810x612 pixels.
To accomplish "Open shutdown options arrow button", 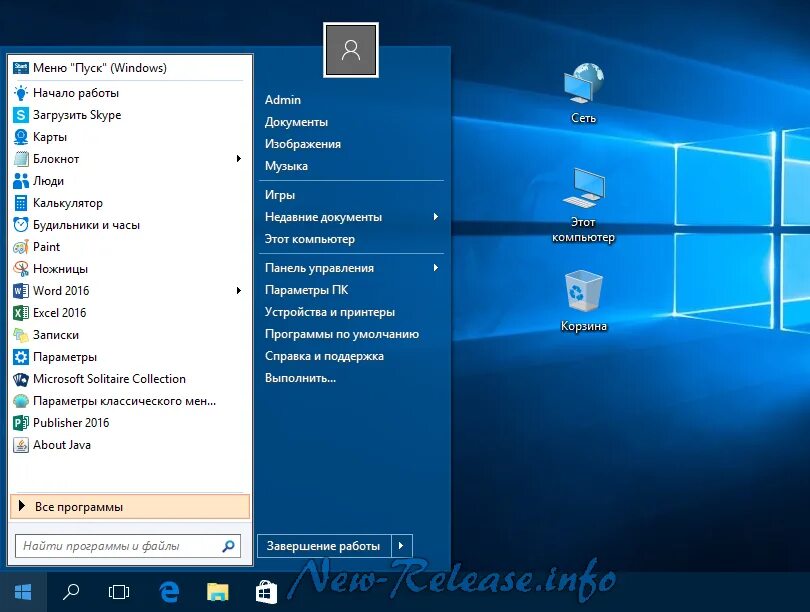I will coord(401,546).
